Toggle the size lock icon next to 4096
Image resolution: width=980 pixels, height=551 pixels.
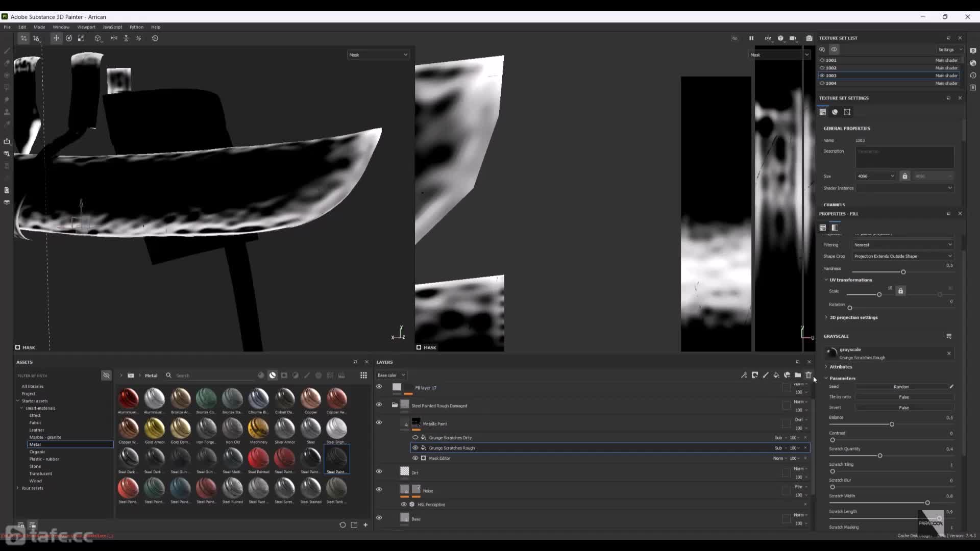pos(905,176)
